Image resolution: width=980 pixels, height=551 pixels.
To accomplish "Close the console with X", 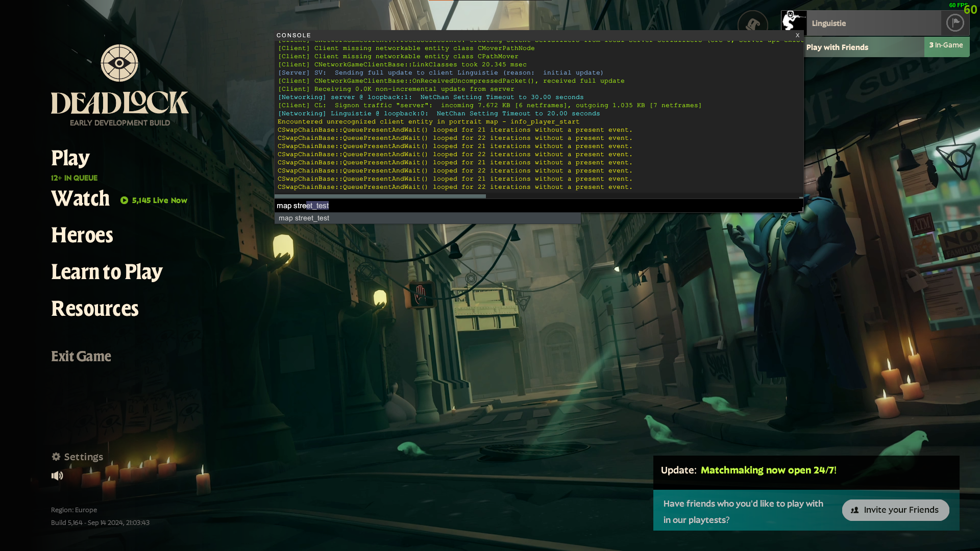I will (x=797, y=35).
